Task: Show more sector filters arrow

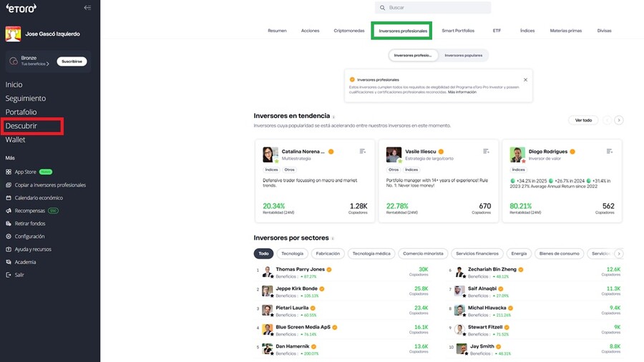Action: 619,254
